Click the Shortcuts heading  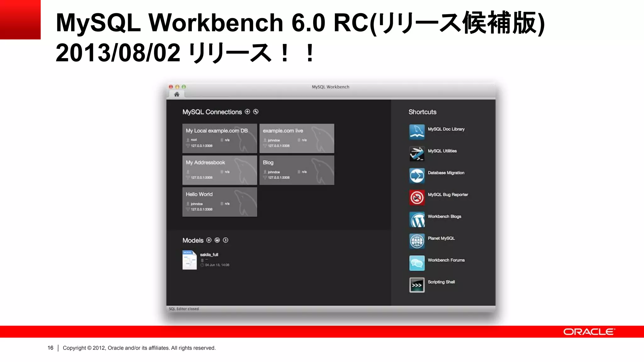click(x=422, y=112)
